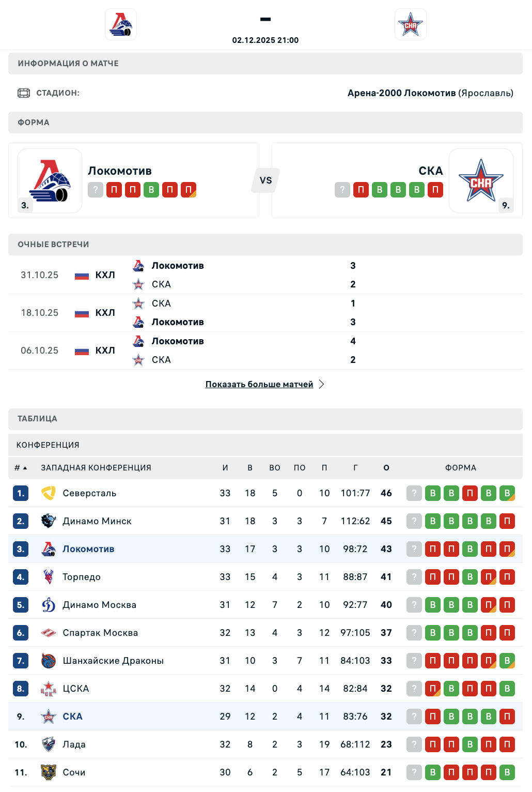Click the Спартак Москва team logo
Image resolution: width=532 pixels, height=792 pixels.
[49, 633]
